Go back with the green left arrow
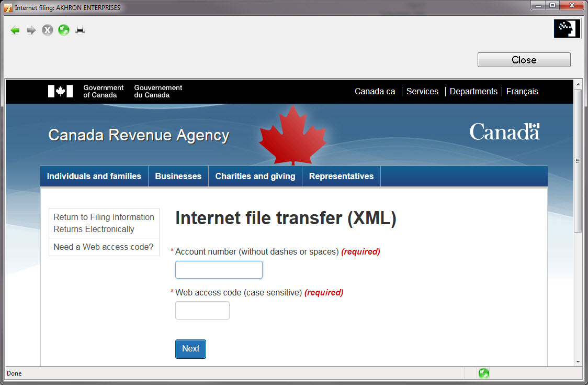The image size is (588, 385). click(15, 30)
